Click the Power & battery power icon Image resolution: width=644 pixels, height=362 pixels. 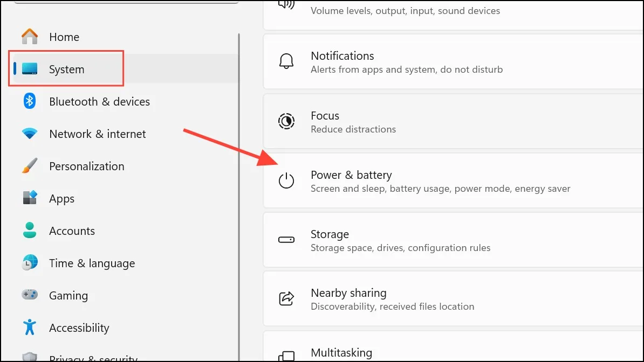286,180
